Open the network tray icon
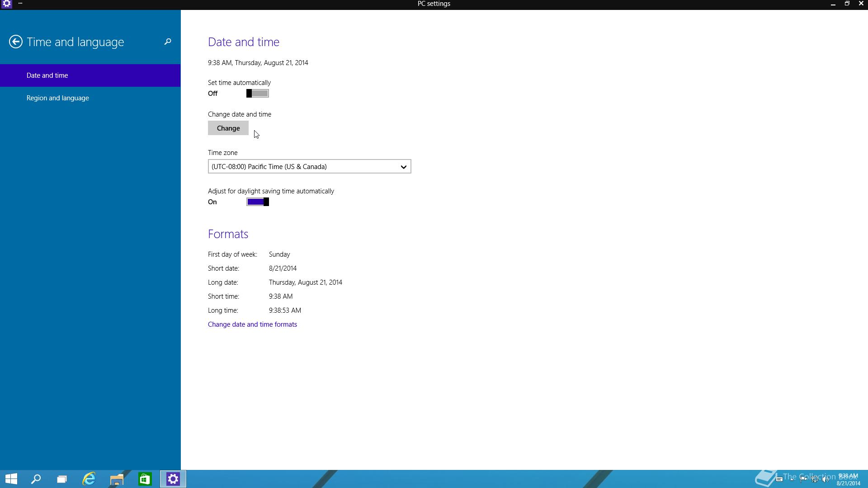Viewport: 868px width, 488px height. pyautogui.click(x=815, y=479)
